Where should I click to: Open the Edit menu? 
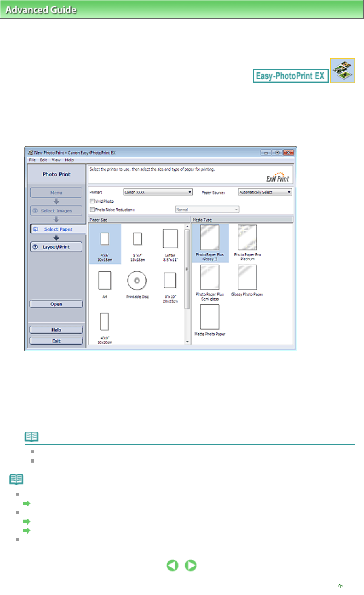click(44, 160)
